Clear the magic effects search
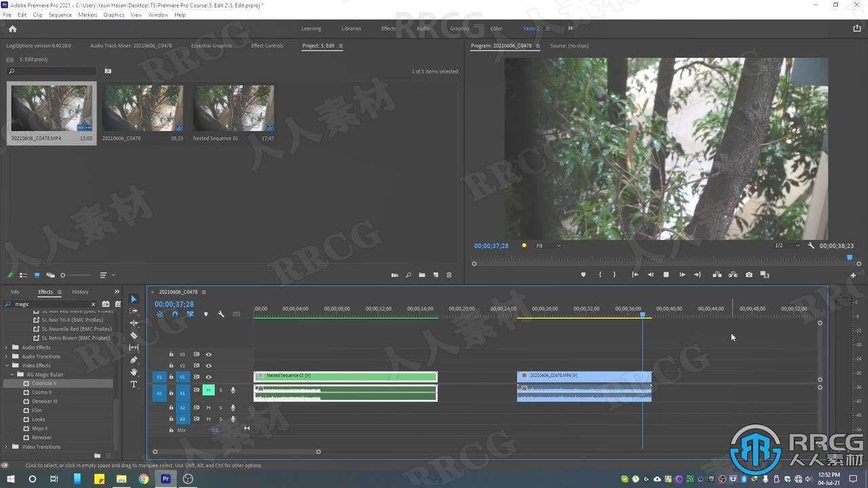Viewport: 868px width, 488px height. pos(94,304)
